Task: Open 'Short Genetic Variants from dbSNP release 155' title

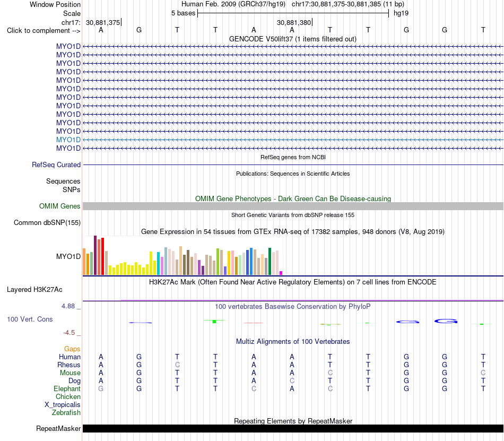Action: click(293, 215)
